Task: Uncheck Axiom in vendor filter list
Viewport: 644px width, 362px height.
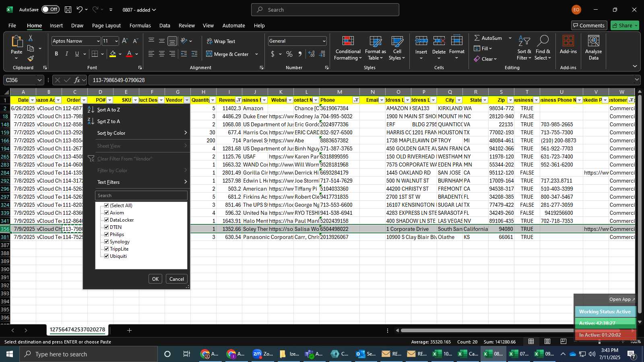Action: 107,213
